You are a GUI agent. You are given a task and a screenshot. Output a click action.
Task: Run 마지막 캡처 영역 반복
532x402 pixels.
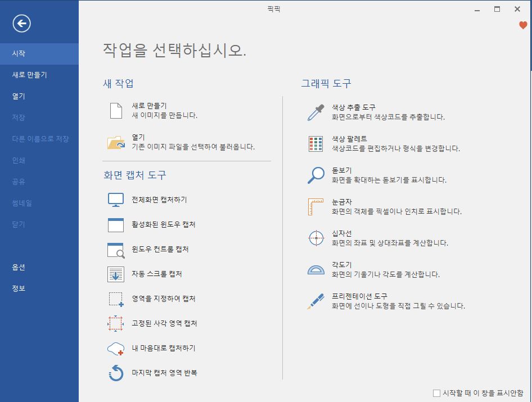(x=164, y=373)
